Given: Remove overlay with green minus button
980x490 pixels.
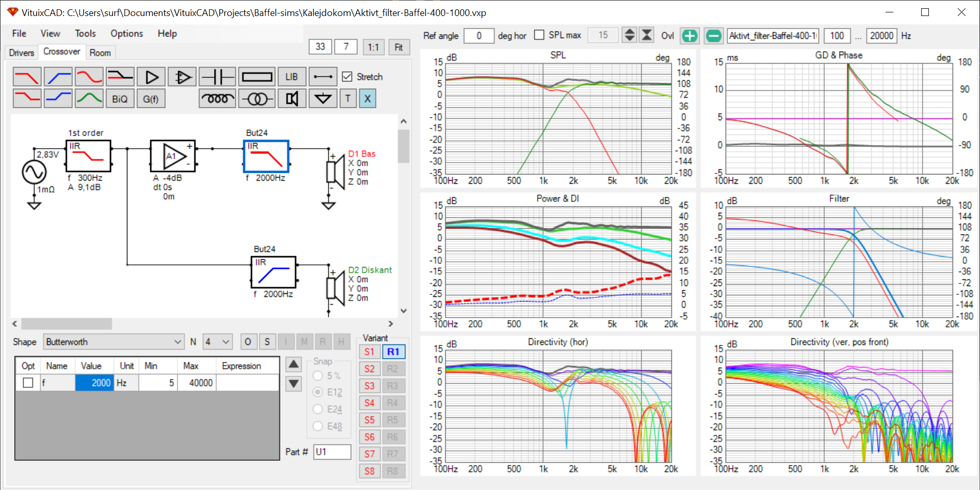Looking at the screenshot, I should 714,36.
